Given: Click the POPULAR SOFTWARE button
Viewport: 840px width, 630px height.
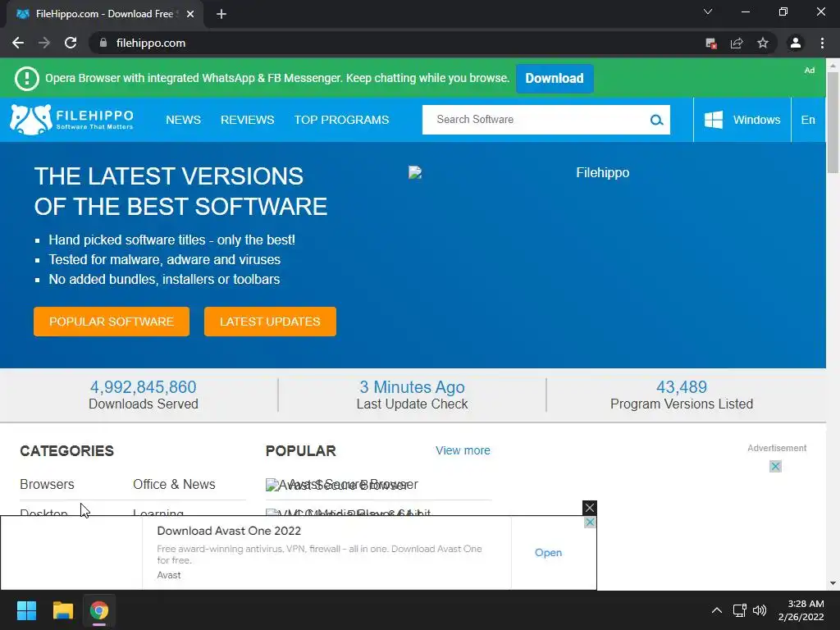Looking at the screenshot, I should [x=112, y=322].
